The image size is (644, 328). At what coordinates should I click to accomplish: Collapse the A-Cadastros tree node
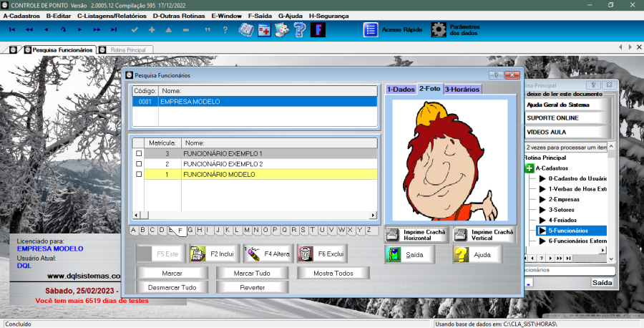pos(529,168)
